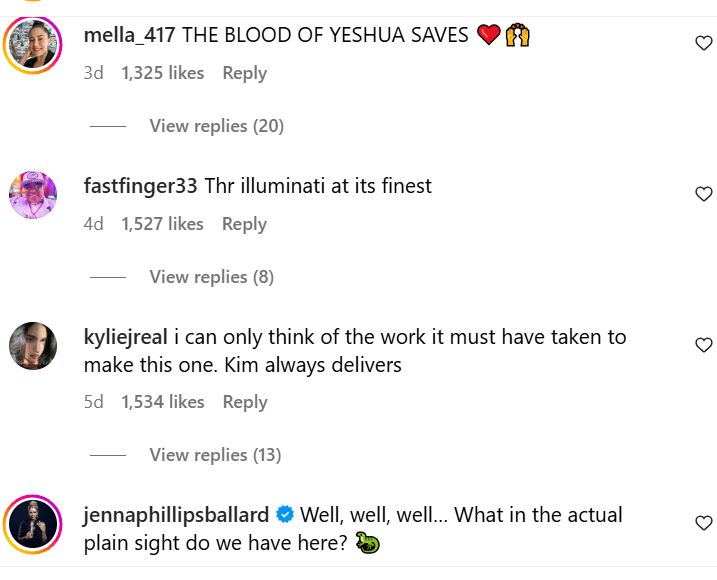Expand the 20 replies under mella_417

point(216,126)
